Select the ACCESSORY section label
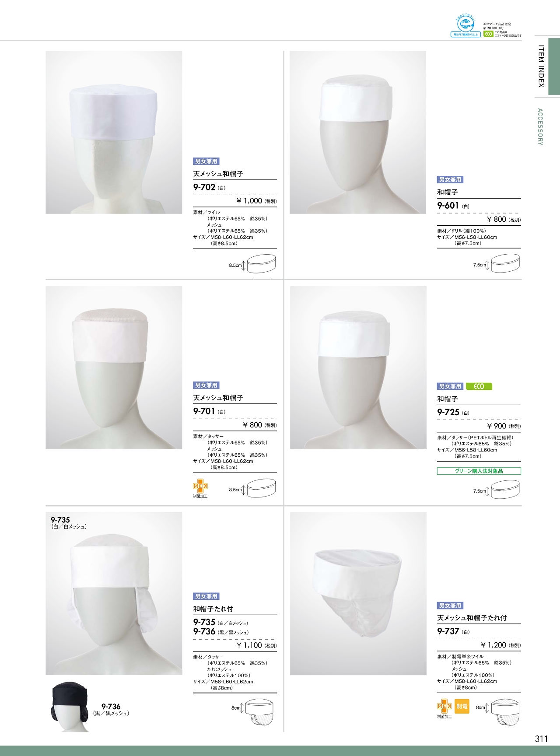The height and width of the screenshot is (756, 560). 540,127
